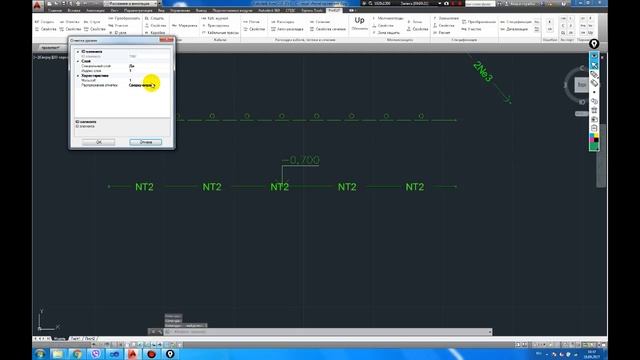
Task: Select the Масштаб value field
Action: tap(149, 80)
